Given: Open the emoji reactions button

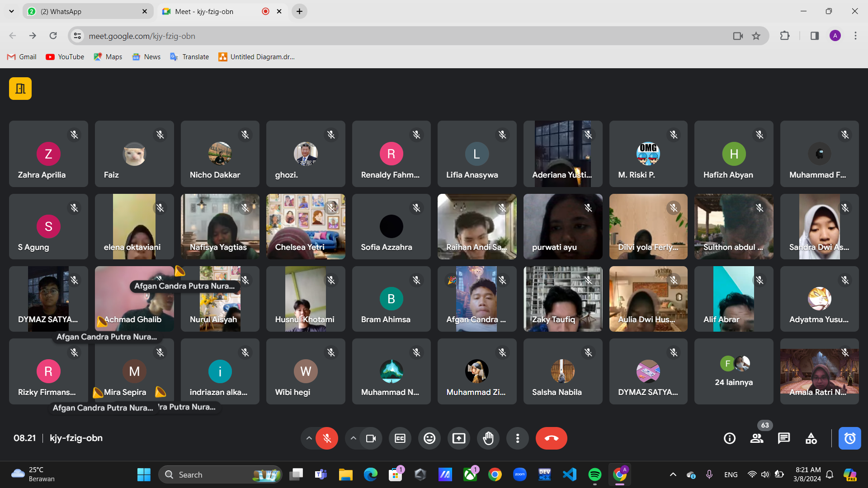Looking at the screenshot, I should pos(429,438).
